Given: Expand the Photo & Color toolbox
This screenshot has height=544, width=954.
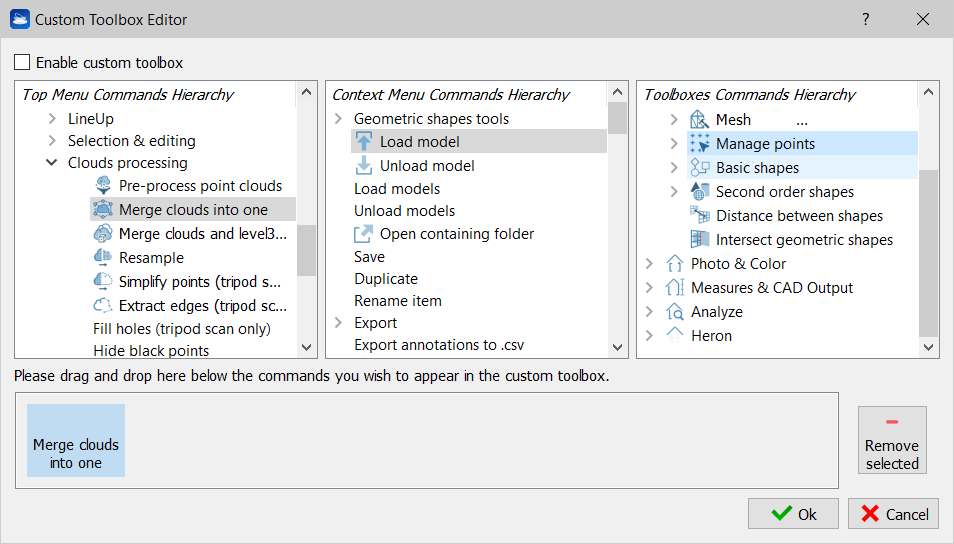Looking at the screenshot, I should 649,263.
